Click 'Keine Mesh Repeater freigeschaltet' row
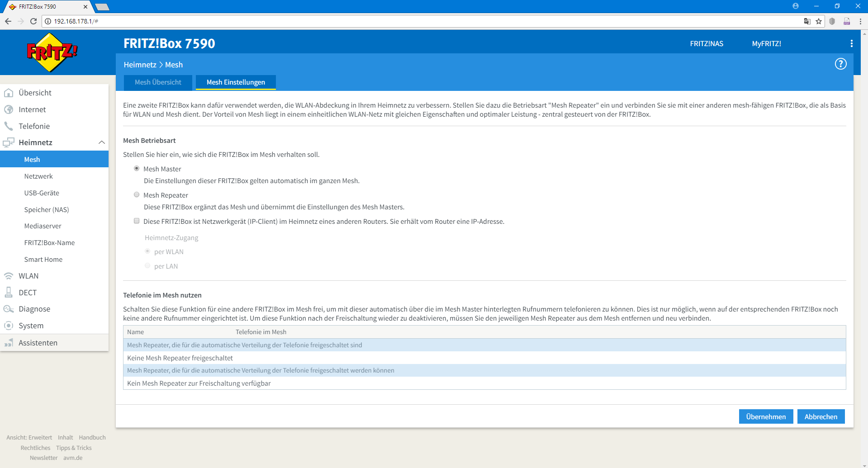Viewport: 868px width, 468px height. click(x=484, y=358)
